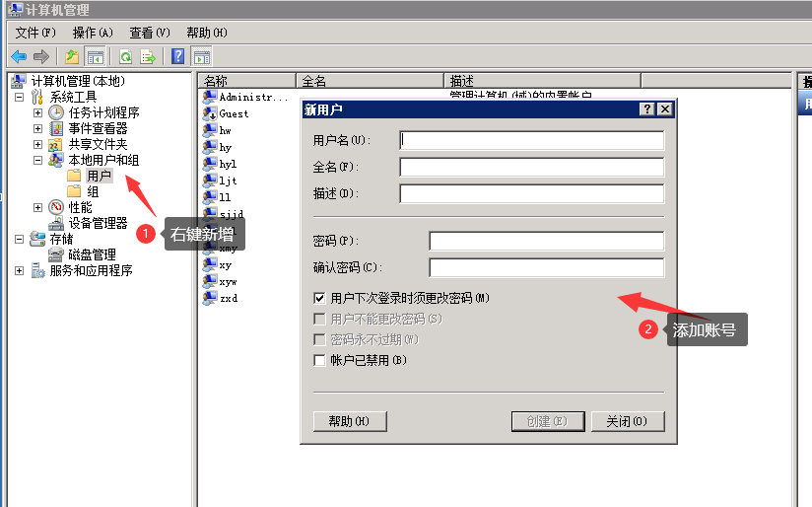The height and width of the screenshot is (507, 812).
Task: Toggle the show/hide action pane icon
Action: pyautogui.click(x=202, y=56)
